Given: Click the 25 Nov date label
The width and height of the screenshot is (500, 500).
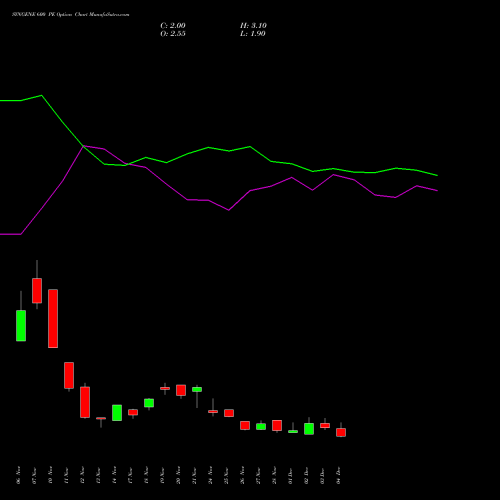Looking at the screenshot, I should click(226, 475).
